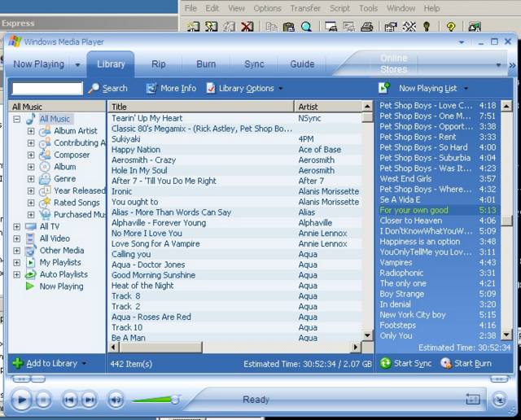Viewport: 521px width, 420px height.
Task: Open the Script menu in background window
Action: click(339, 8)
